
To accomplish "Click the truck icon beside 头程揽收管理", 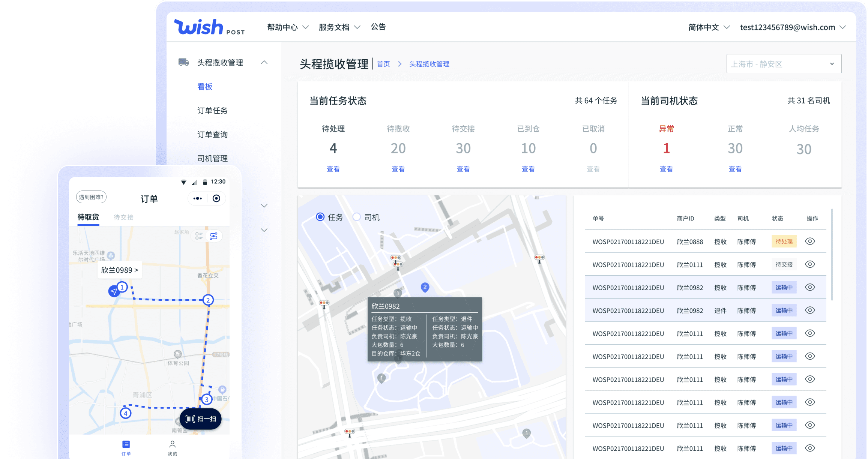I will [183, 62].
